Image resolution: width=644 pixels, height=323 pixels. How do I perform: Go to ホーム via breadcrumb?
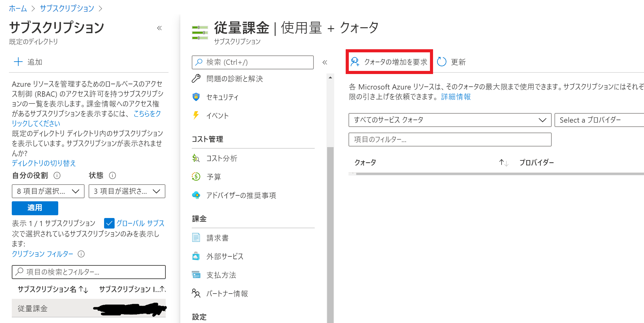pos(18,8)
